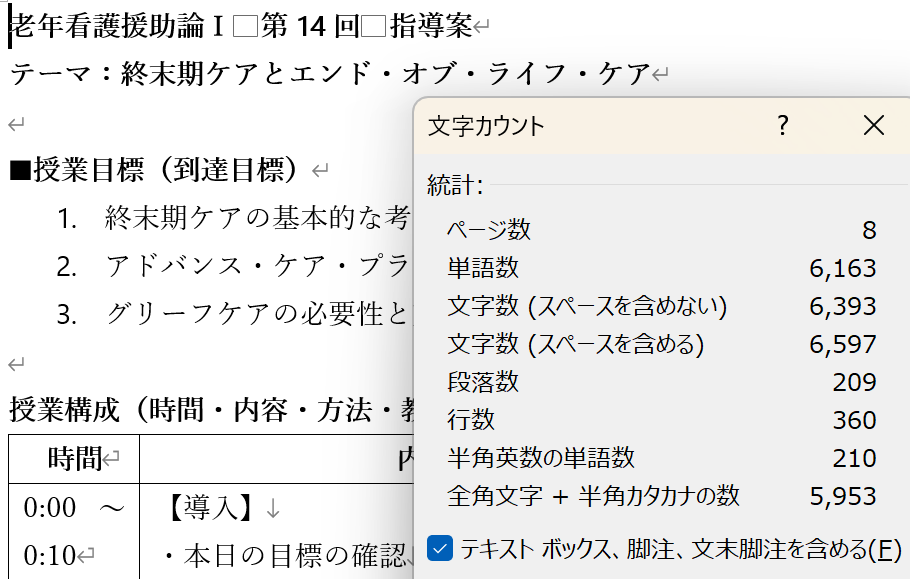Click the テーマ：終末期ケア line in the document
910x579 pixels.
[x=330, y=73]
